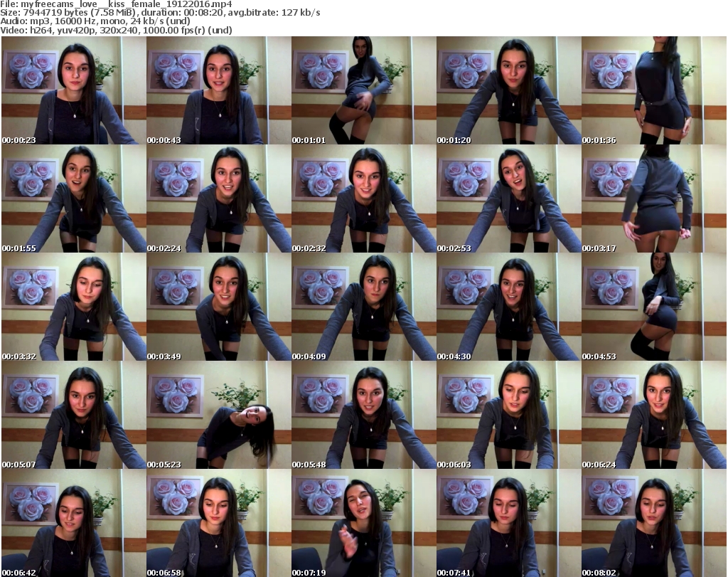Click the thumbnail stamped 00:05:48
728x577 pixels.
pyautogui.click(x=363, y=414)
